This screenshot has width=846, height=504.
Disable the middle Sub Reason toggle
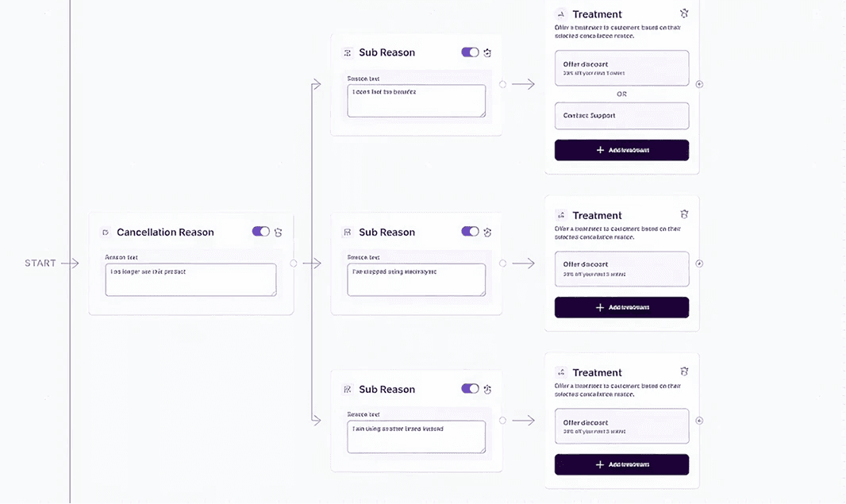[x=470, y=232]
